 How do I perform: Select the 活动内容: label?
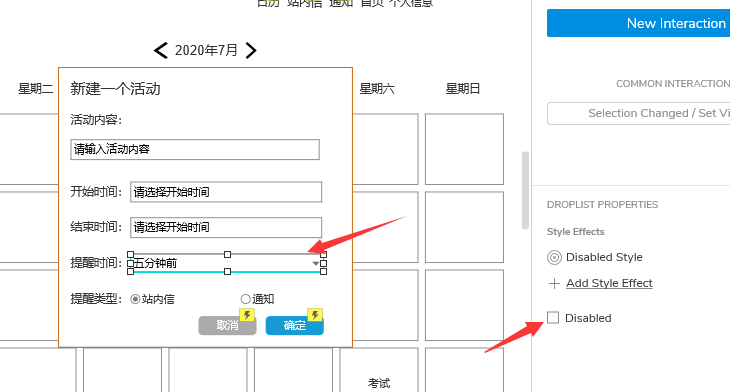click(x=96, y=120)
